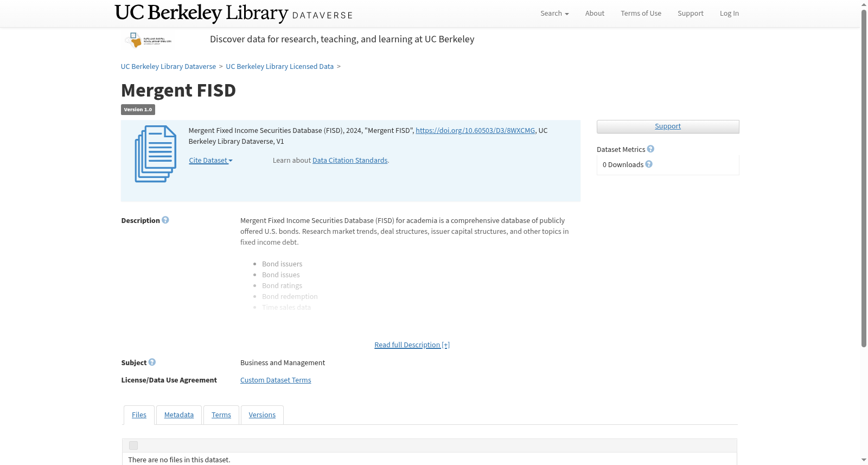
Task: Click the page vertical scrollbar
Action: point(864,179)
